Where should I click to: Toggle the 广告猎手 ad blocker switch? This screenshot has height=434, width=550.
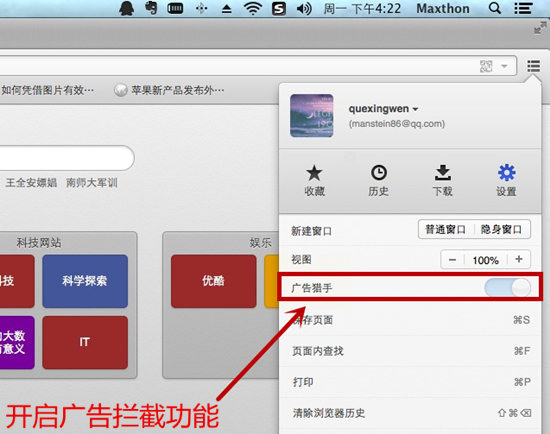point(507,288)
